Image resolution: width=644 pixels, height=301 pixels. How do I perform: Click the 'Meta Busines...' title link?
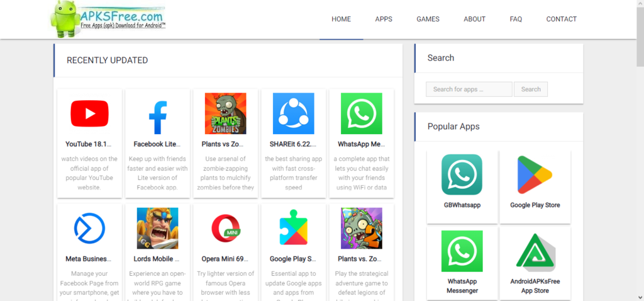88,259
